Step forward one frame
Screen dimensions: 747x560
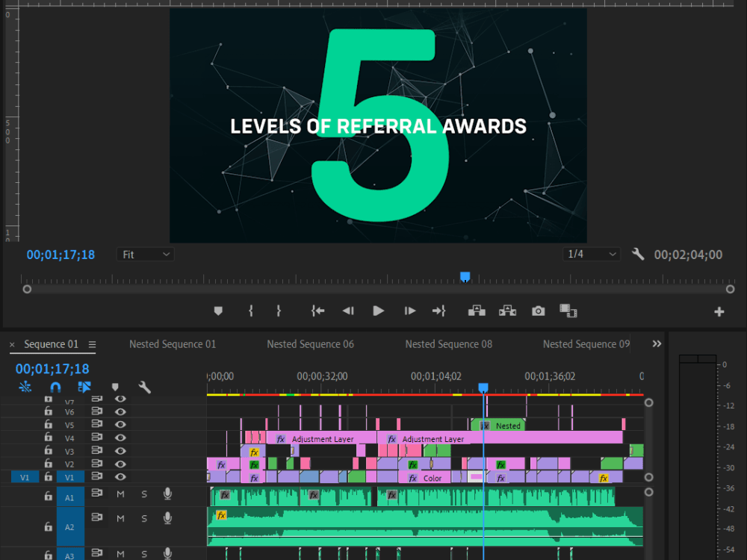point(409,311)
